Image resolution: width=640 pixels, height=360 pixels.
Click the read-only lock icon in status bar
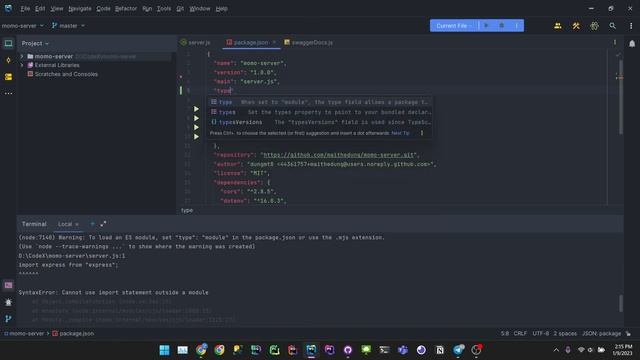coord(628,333)
